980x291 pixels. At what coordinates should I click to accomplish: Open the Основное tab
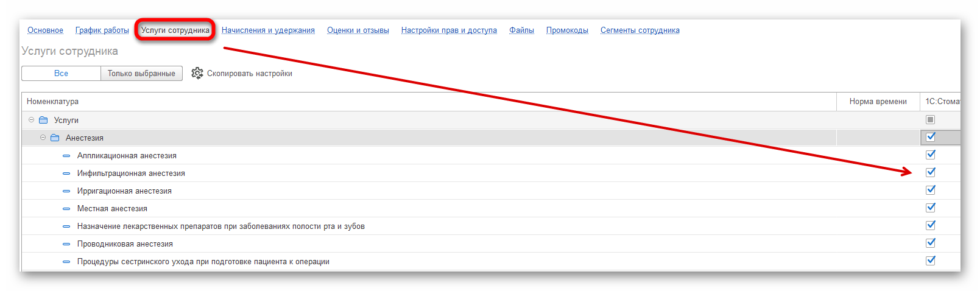(45, 30)
